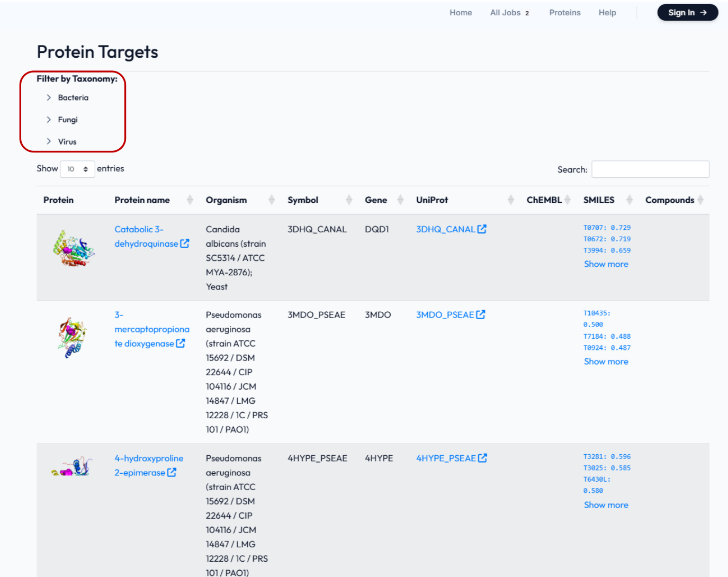Sort by Compounds column arrows
Screen dimensions: 728x577
click(x=700, y=200)
